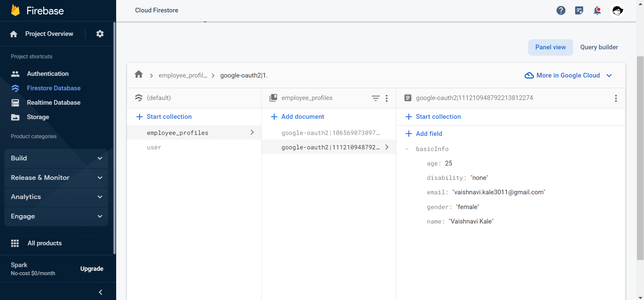The image size is (644, 300).
Task: Click employee_profil... breadcrumb
Action: (x=183, y=76)
